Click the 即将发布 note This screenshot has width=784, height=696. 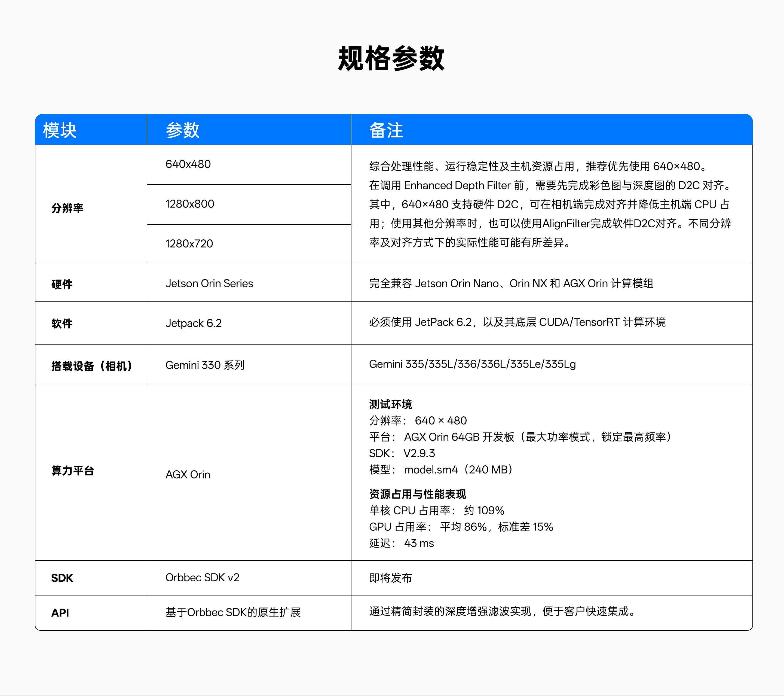pyautogui.click(x=390, y=578)
